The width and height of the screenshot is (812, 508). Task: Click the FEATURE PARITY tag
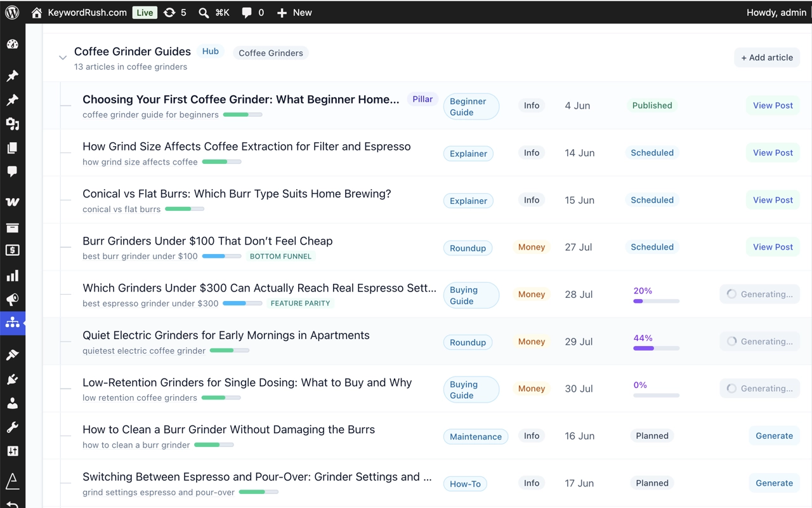[300, 304]
